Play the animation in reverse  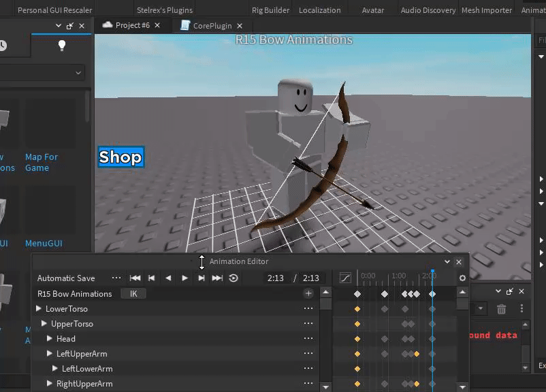pos(168,278)
